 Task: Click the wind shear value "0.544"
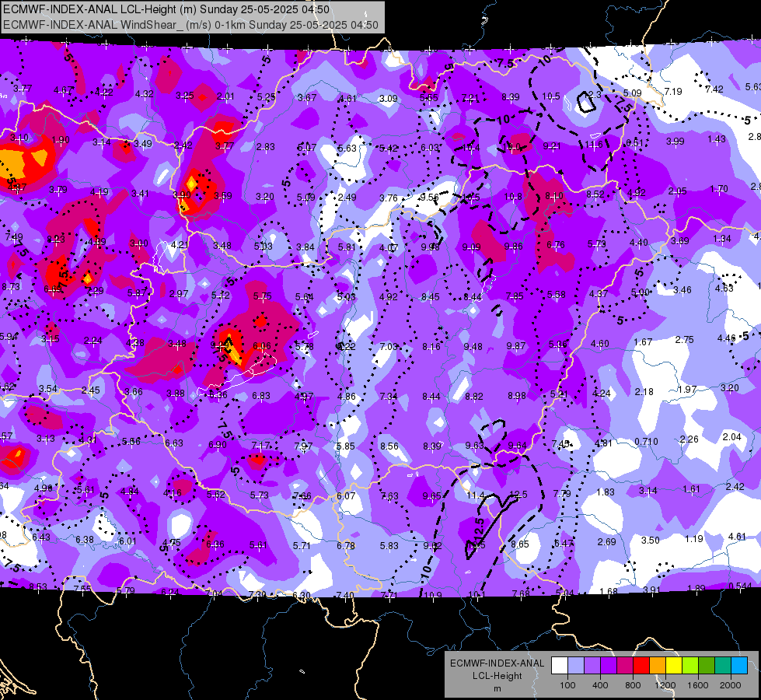(740, 586)
